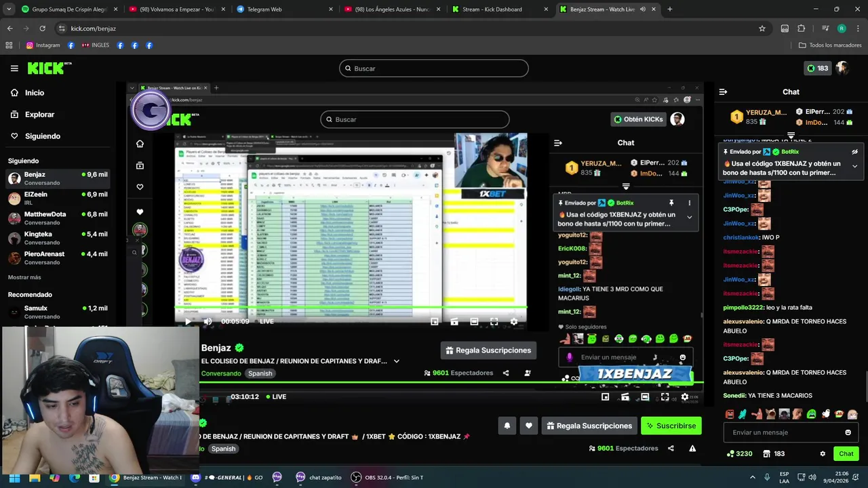Click the green Suscribirse button
868x488 pixels.
point(671,426)
